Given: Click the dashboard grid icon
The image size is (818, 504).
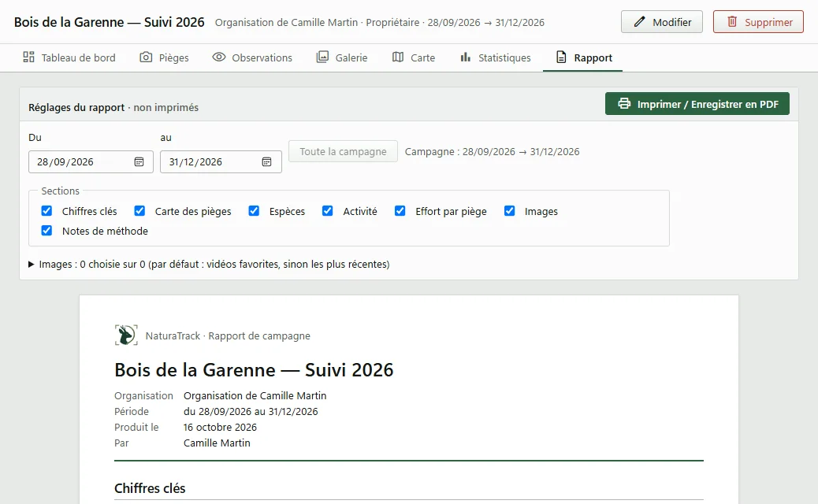Looking at the screenshot, I should pyautogui.click(x=28, y=57).
